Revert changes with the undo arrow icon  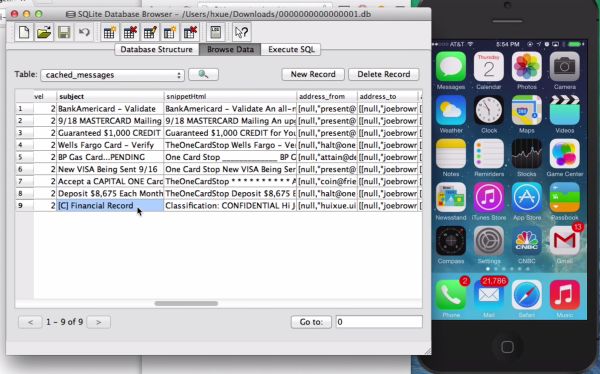[84, 32]
